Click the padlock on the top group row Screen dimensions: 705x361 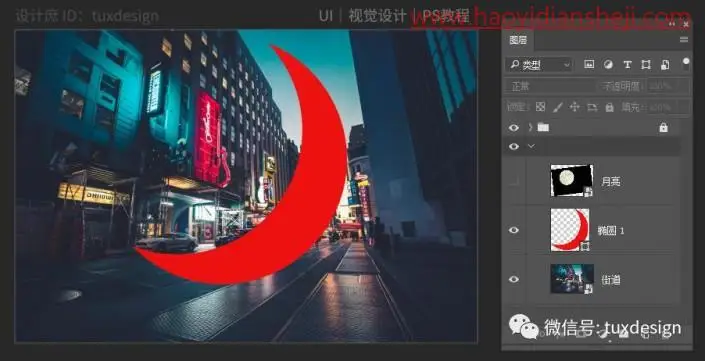[x=663, y=128]
